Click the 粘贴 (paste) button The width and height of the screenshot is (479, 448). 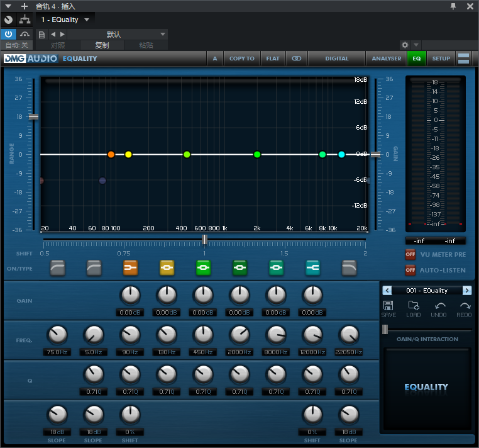[x=146, y=45]
